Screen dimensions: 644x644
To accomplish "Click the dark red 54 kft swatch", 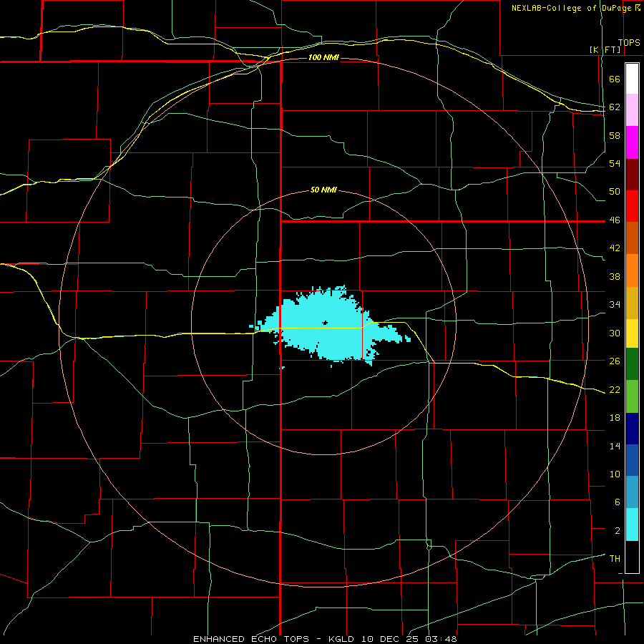I will (x=632, y=175).
